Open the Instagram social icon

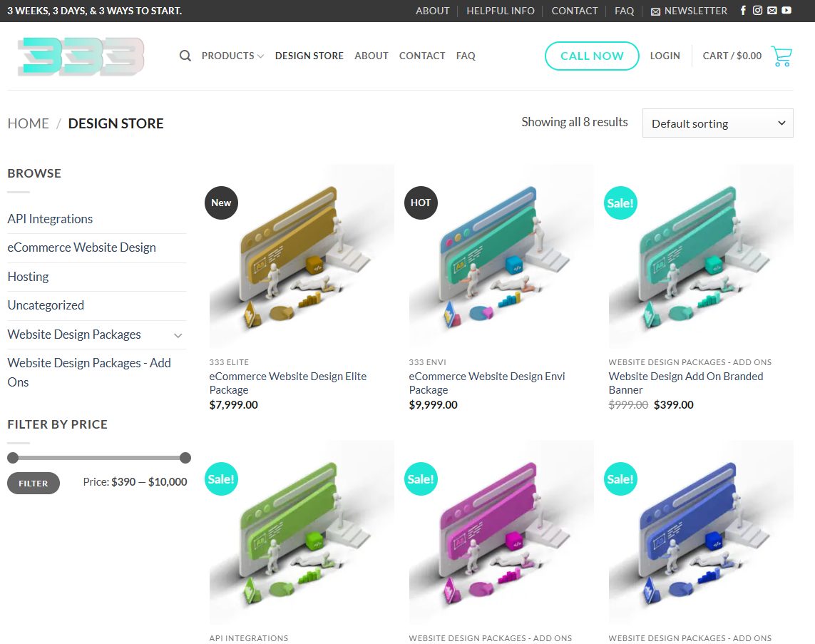tap(757, 11)
